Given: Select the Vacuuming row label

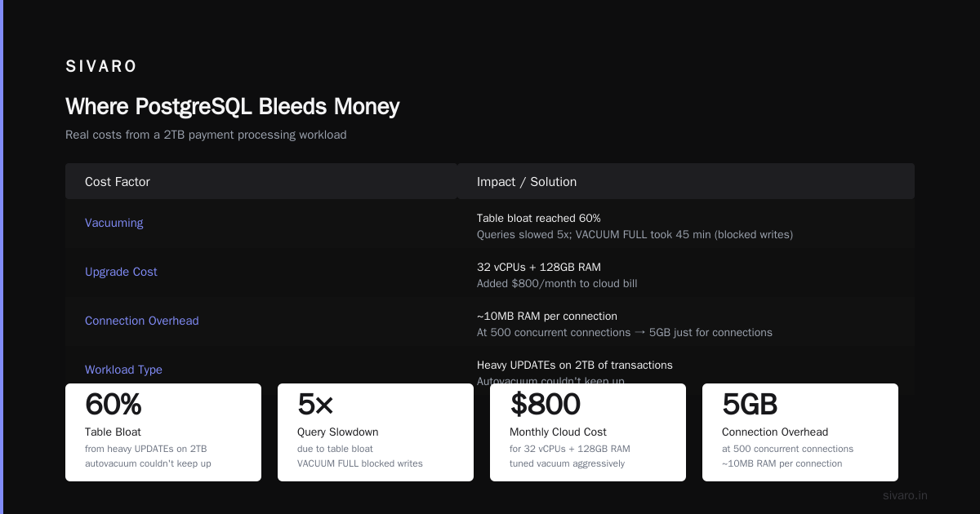Looking at the screenshot, I should [x=114, y=223].
